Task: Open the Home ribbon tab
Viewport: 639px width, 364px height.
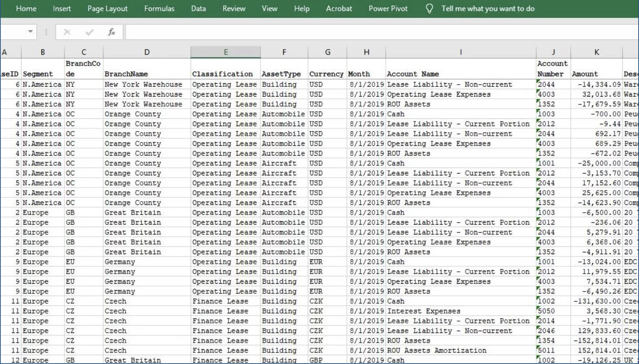Action: [x=26, y=9]
